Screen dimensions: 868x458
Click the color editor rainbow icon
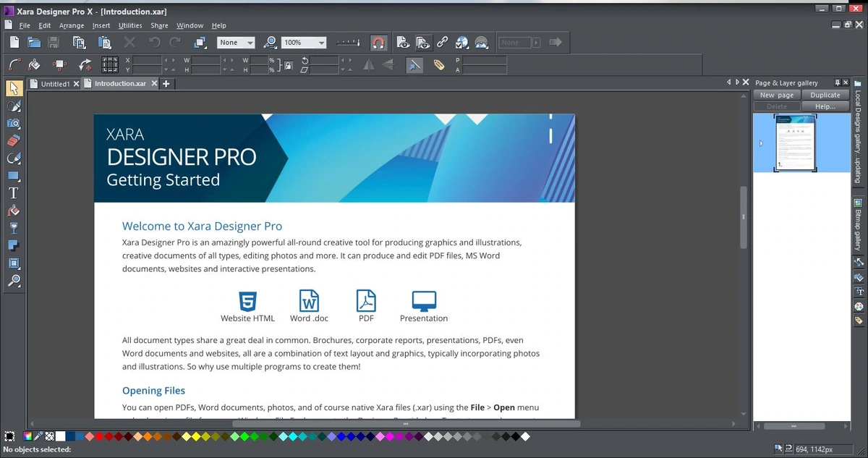point(27,436)
